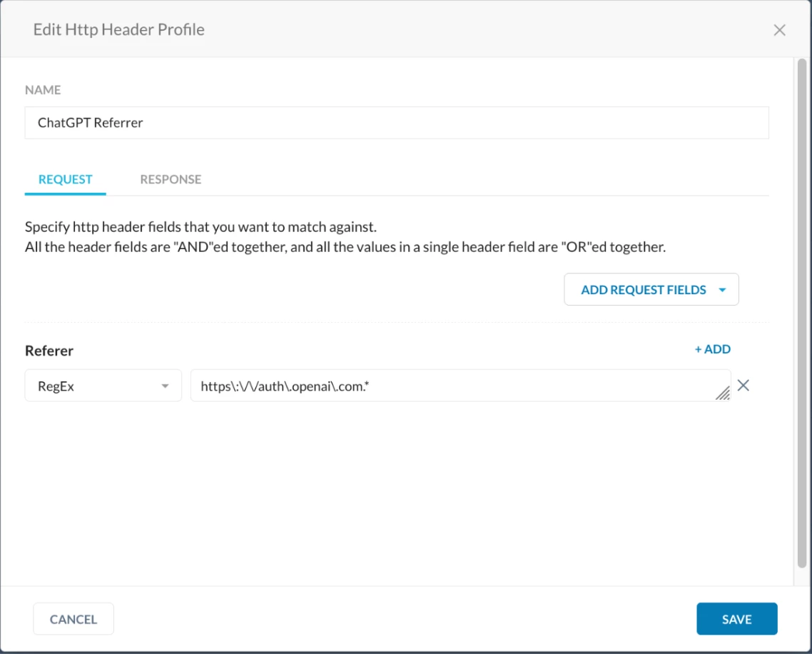The width and height of the screenshot is (812, 654).
Task: Switch to the Response tab
Action: pos(171,179)
